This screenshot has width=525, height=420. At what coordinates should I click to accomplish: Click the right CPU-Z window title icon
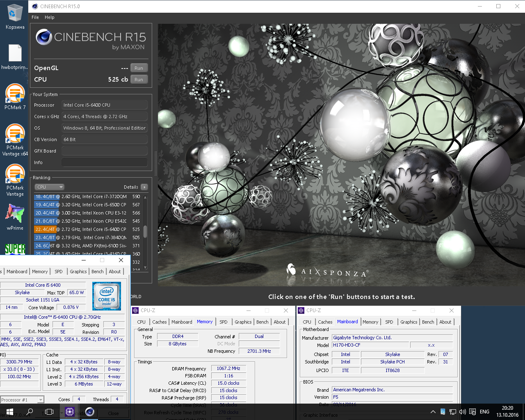[301, 310]
